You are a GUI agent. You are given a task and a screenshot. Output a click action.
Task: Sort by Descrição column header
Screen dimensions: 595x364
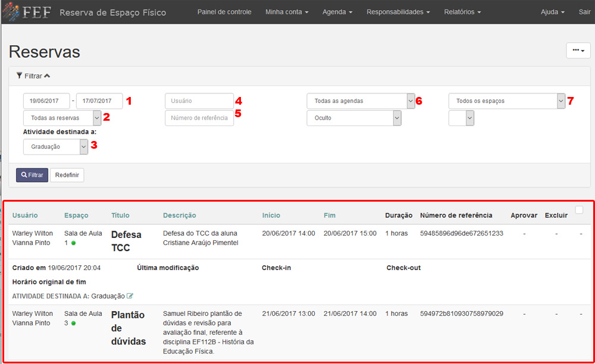click(180, 215)
